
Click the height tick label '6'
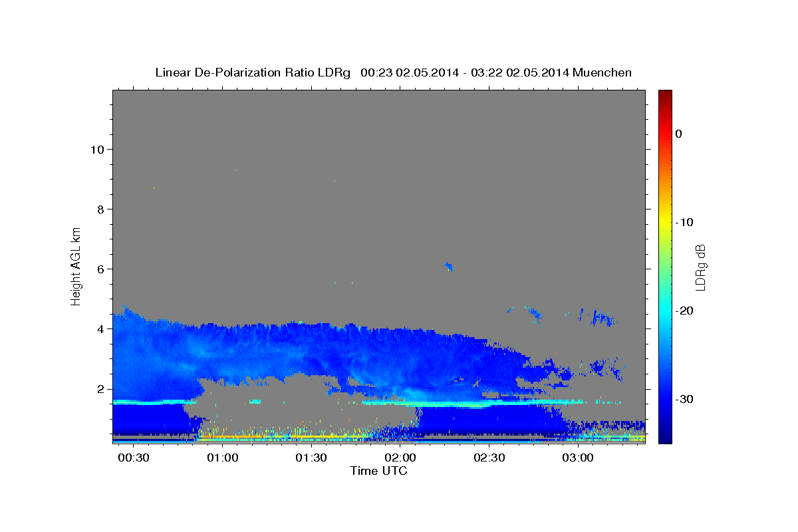(100, 269)
